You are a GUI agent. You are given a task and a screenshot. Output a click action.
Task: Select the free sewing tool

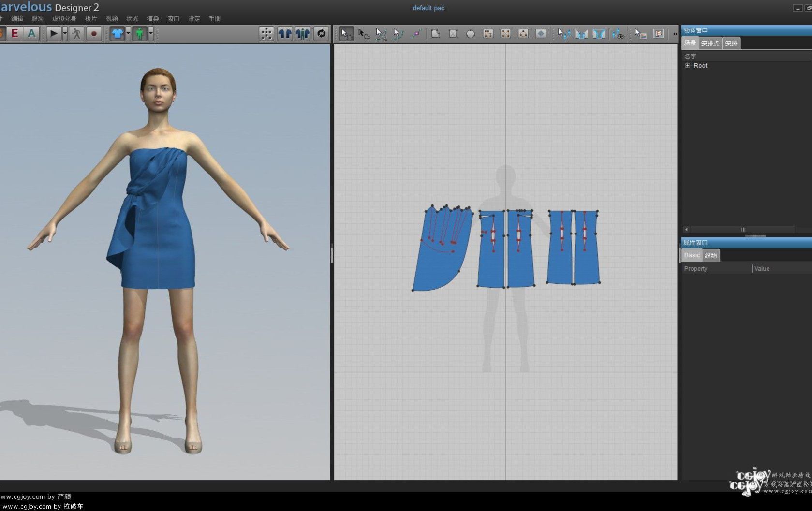[599, 33]
